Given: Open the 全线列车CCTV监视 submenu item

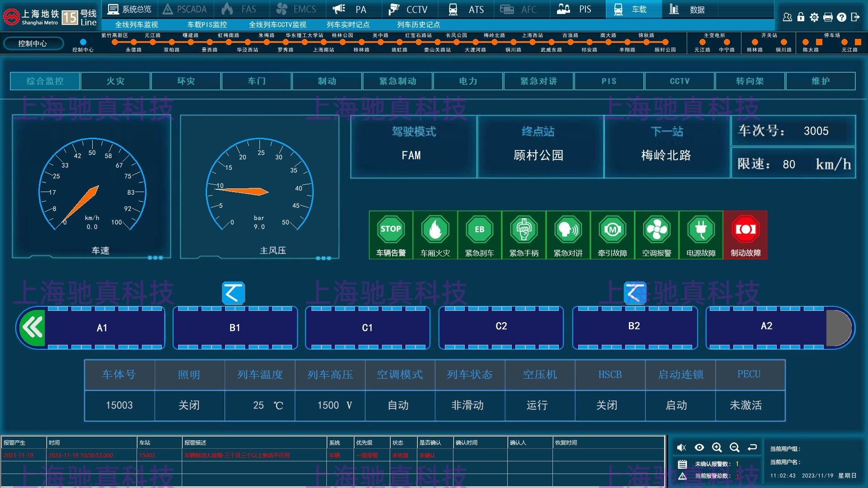Looking at the screenshot, I should [278, 24].
